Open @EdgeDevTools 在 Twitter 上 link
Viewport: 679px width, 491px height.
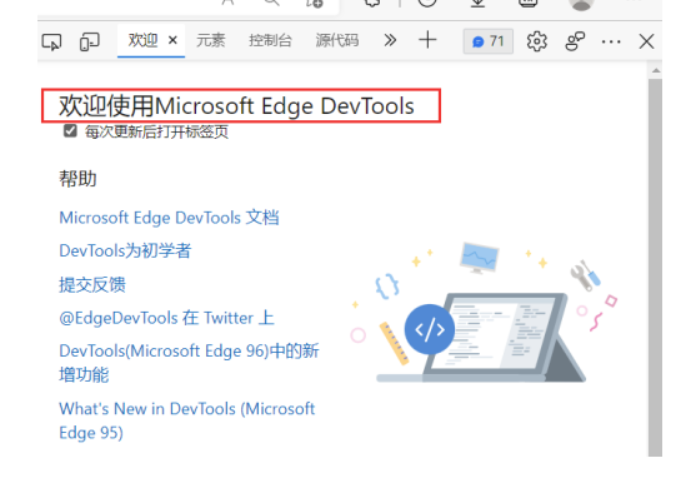point(166,318)
